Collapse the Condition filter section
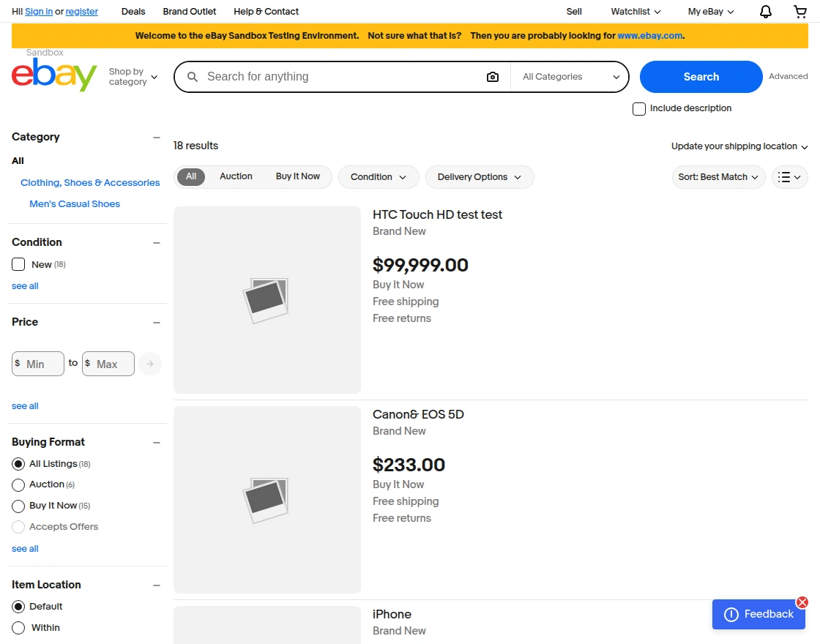The width and height of the screenshot is (820, 644). pyautogui.click(x=157, y=242)
